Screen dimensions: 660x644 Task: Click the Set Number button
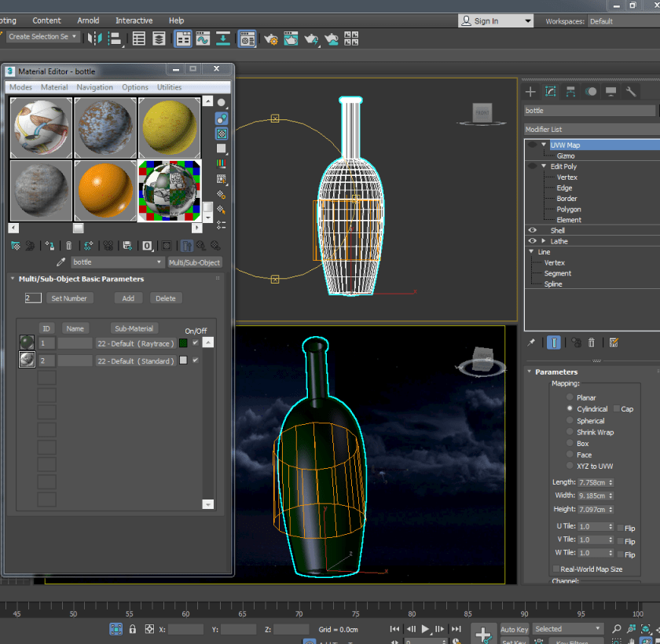[x=69, y=298]
